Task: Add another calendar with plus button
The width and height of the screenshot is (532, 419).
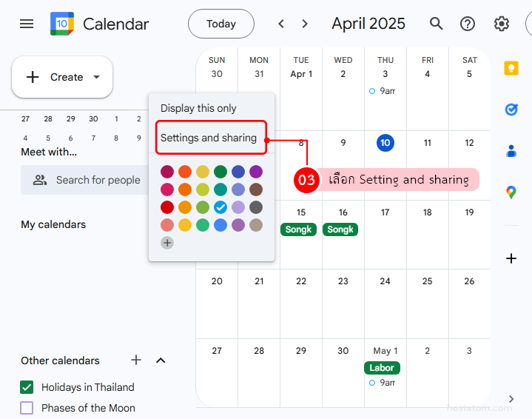Action: tap(136, 361)
